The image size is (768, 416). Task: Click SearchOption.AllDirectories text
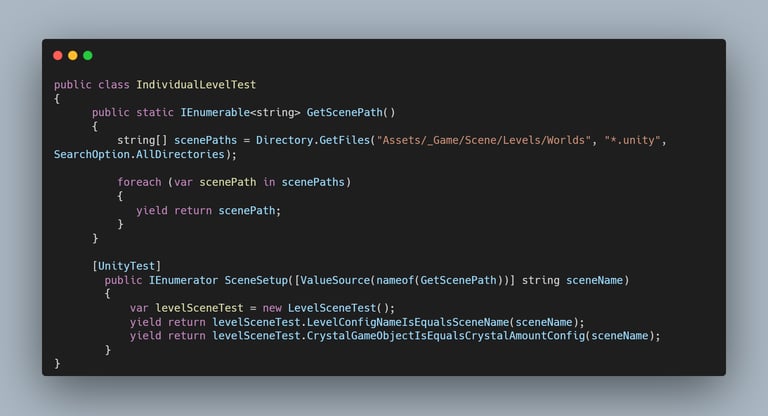[139, 154]
